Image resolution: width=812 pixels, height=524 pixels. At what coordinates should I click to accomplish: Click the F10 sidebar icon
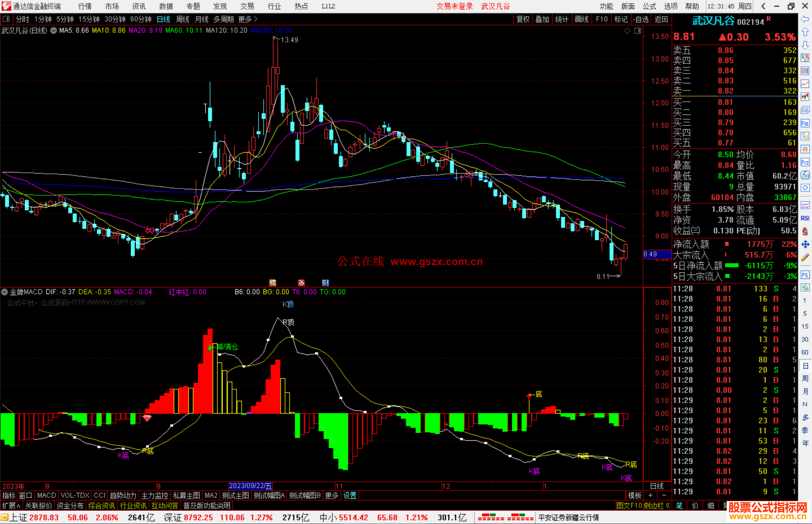click(x=805, y=123)
